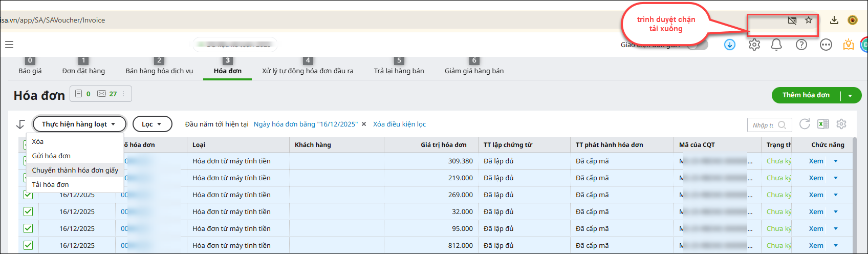Expand the arrow beside Xem in the 95.000 row
This screenshot has width=868, height=254.
pos(836,228)
